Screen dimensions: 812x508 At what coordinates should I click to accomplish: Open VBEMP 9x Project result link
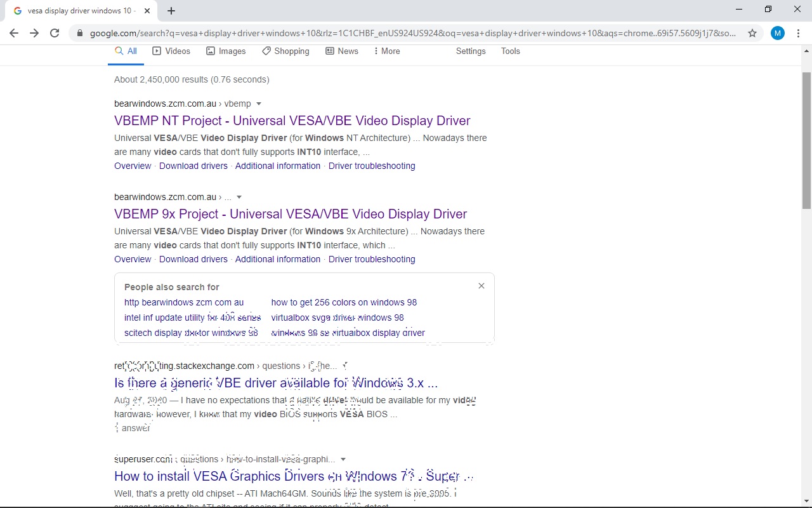(x=291, y=214)
